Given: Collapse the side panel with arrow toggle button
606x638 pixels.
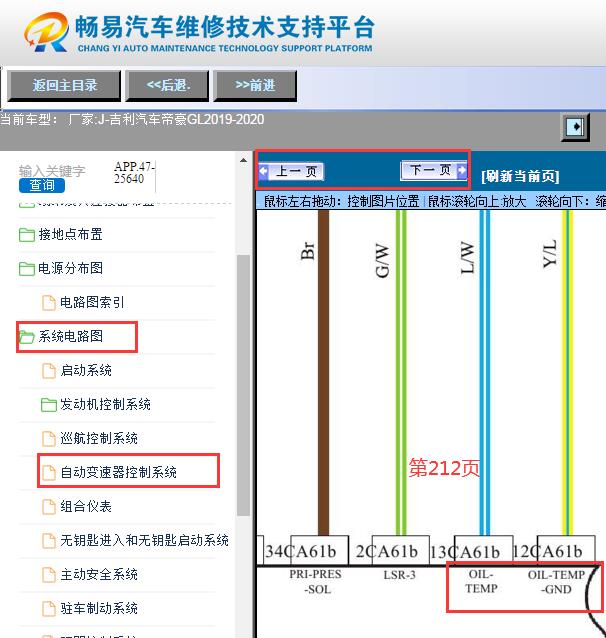Looking at the screenshot, I should click(x=575, y=127).
